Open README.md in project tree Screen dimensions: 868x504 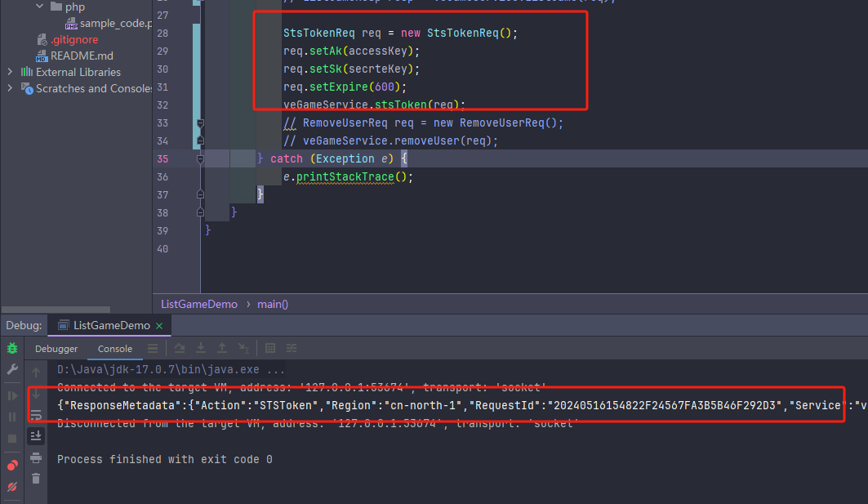75,56
